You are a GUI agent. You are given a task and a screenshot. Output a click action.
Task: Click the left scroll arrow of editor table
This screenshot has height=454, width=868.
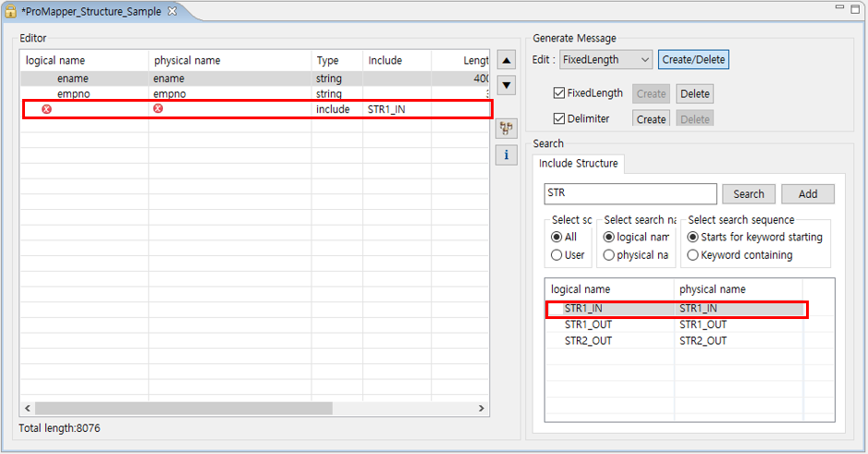(x=27, y=408)
